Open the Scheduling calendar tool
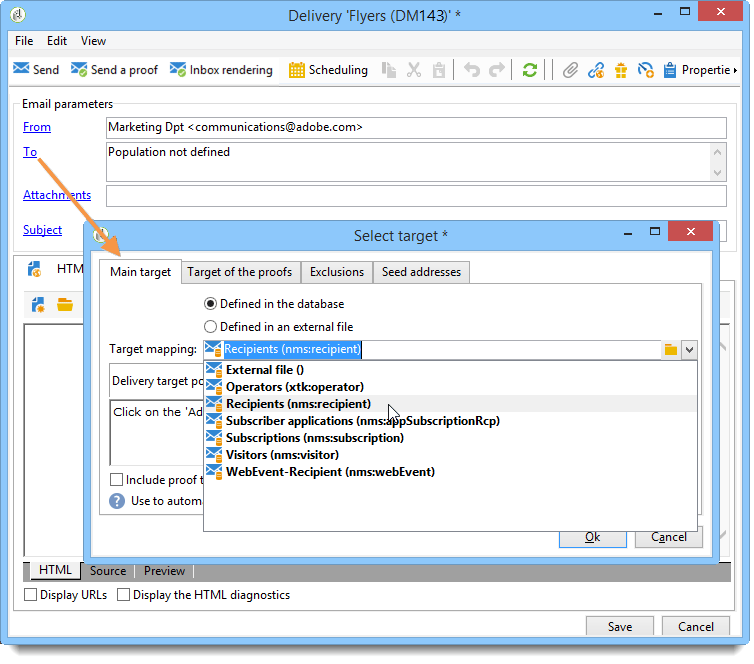This screenshot has width=754, height=664. pos(328,70)
